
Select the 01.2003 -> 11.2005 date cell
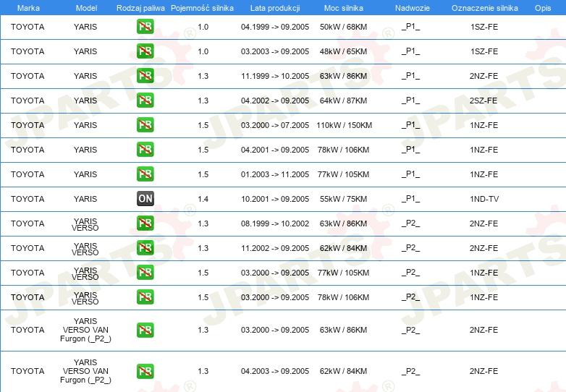(275, 174)
